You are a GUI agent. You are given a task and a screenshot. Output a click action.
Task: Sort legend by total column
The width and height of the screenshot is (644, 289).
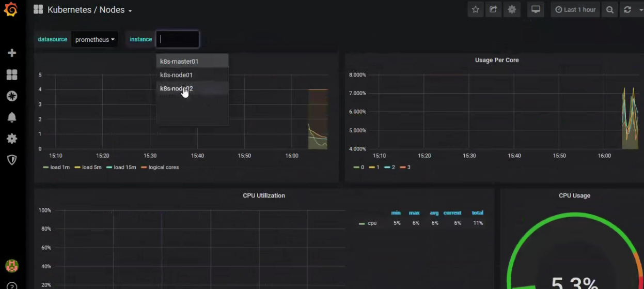[x=477, y=213]
